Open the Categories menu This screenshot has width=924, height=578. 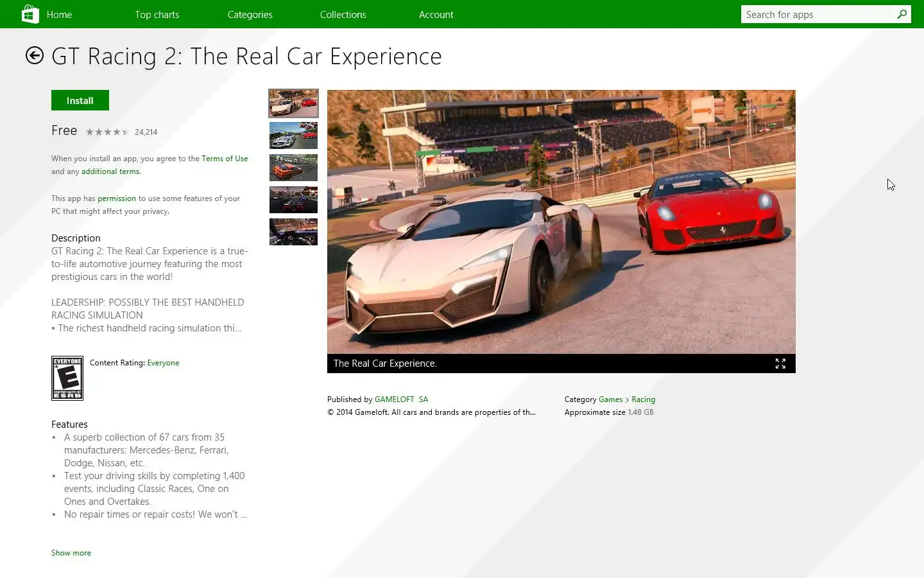[x=250, y=14]
